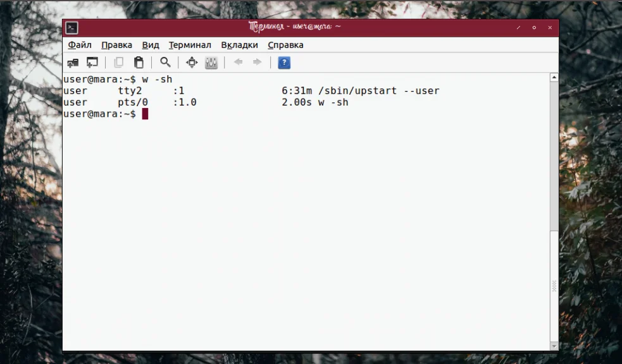Click the terminal app icon in title bar

(x=72, y=28)
